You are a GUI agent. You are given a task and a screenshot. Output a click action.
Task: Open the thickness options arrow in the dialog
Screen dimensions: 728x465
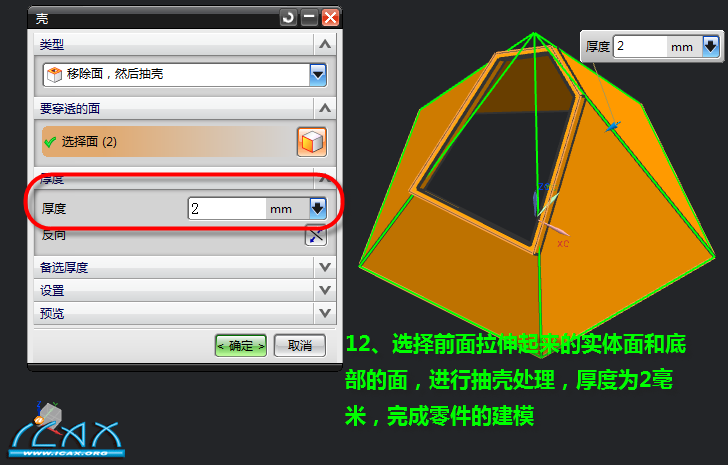[x=318, y=208]
